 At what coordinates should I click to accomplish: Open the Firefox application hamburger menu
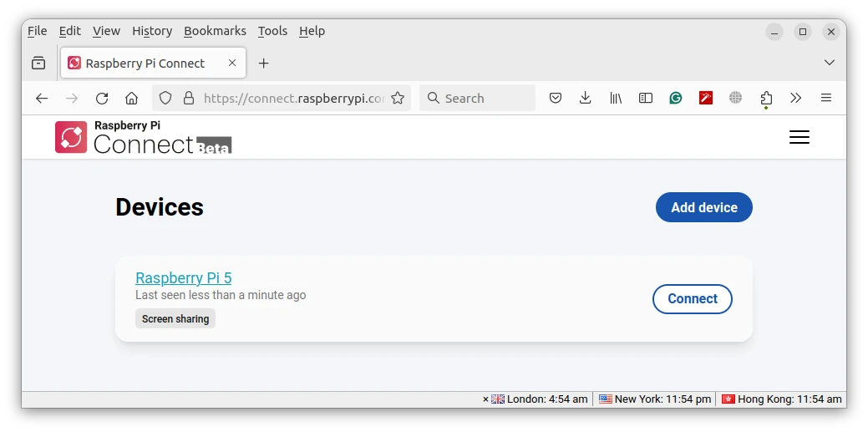pyautogui.click(x=826, y=99)
